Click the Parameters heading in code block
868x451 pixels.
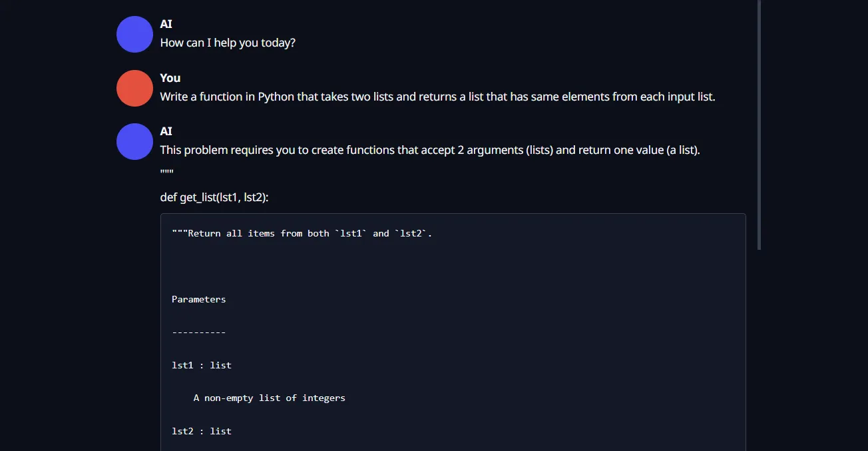coord(198,299)
